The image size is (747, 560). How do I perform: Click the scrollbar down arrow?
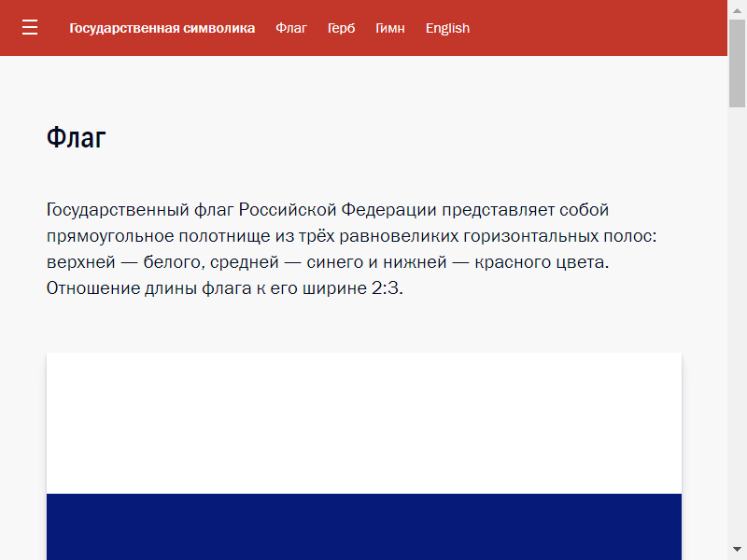737,550
